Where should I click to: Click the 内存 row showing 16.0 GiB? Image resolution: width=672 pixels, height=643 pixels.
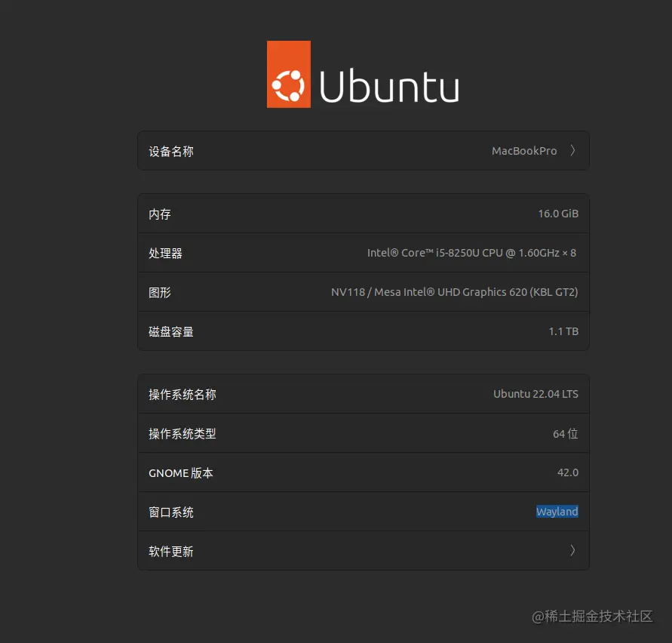364,214
